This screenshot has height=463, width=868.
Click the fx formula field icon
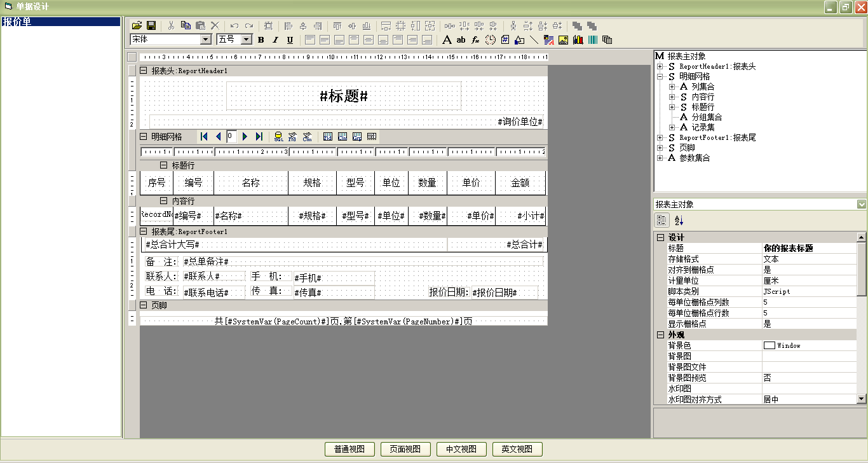tap(475, 39)
